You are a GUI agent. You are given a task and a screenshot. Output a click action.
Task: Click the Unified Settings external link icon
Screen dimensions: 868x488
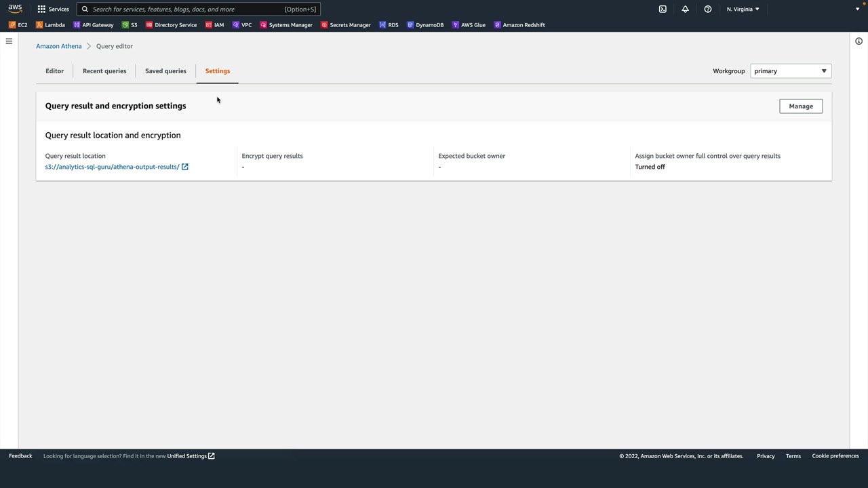212,456
